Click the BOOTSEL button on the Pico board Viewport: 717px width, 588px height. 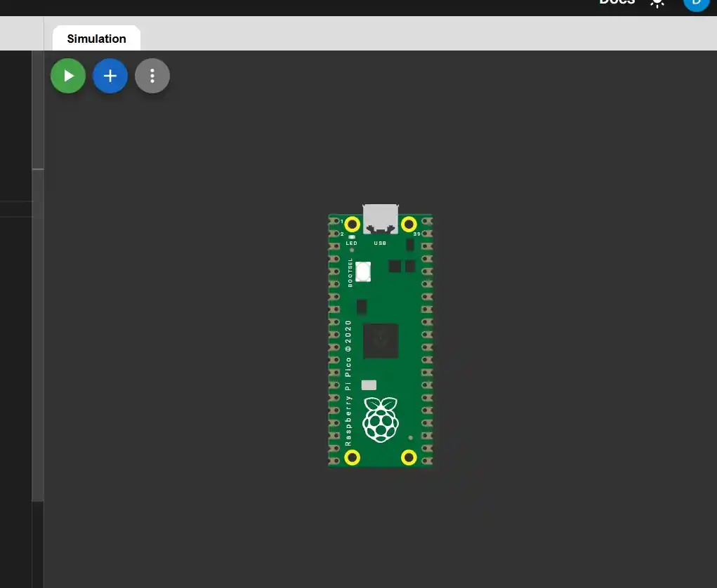tap(363, 272)
